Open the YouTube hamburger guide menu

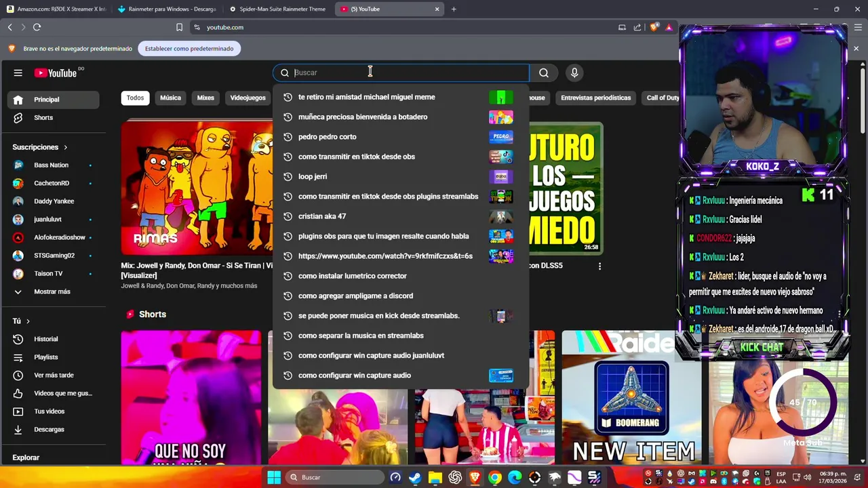(18, 73)
